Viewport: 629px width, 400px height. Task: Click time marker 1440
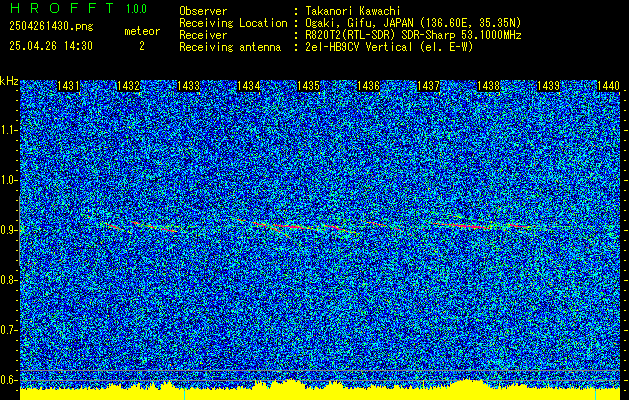609,86
